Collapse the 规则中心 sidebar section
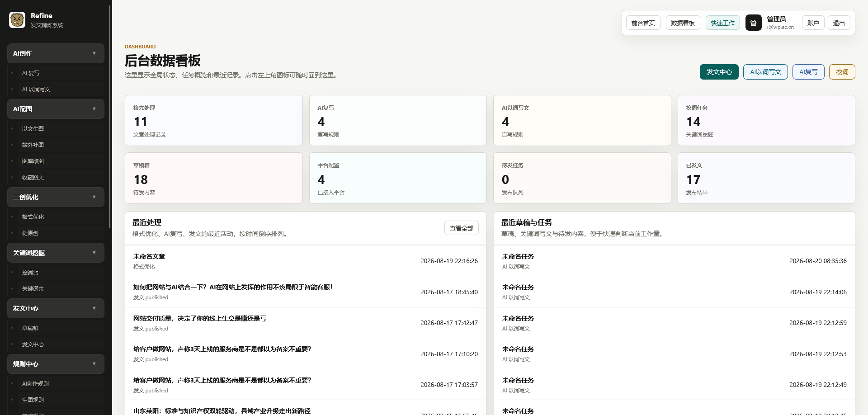This screenshot has width=868, height=415. click(x=56, y=364)
